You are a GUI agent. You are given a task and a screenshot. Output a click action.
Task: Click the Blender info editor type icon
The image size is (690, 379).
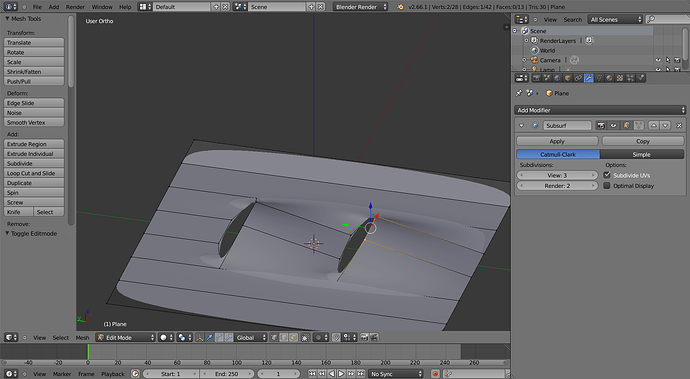pyautogui.click(x=11, y=7)
